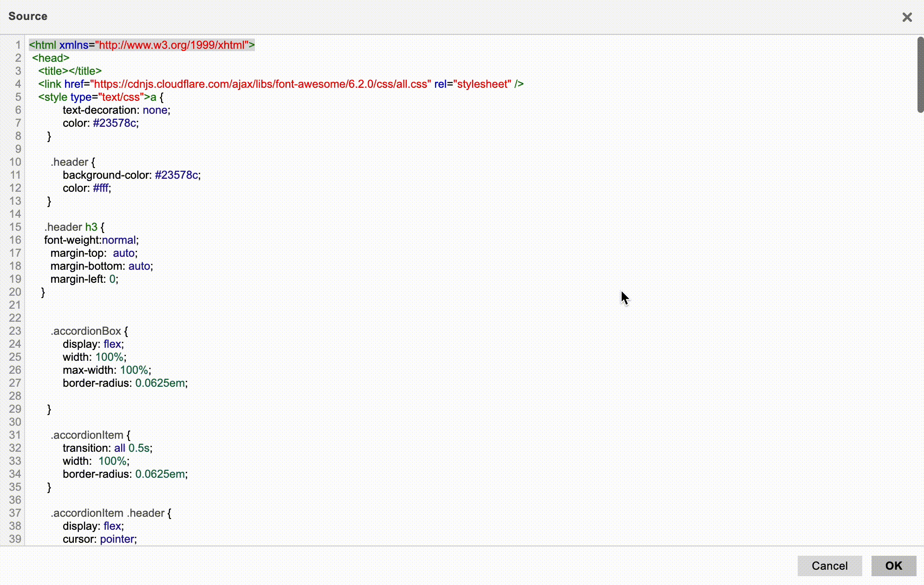Click the Source dialog title
This screenshot has width=924, height=585.
(x=28, y=16)
